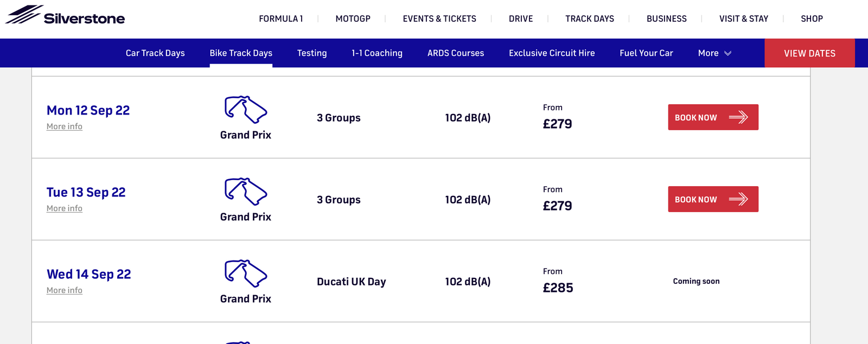Click the Tue 13 Sep 22 date heading
868x344 pixels.
pos(86,192)
